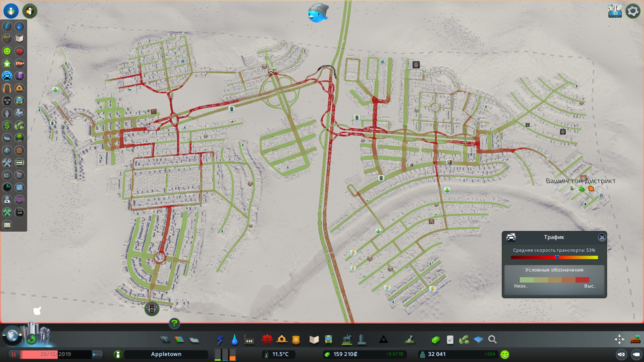Show the Crime info view

click(7, 101)
